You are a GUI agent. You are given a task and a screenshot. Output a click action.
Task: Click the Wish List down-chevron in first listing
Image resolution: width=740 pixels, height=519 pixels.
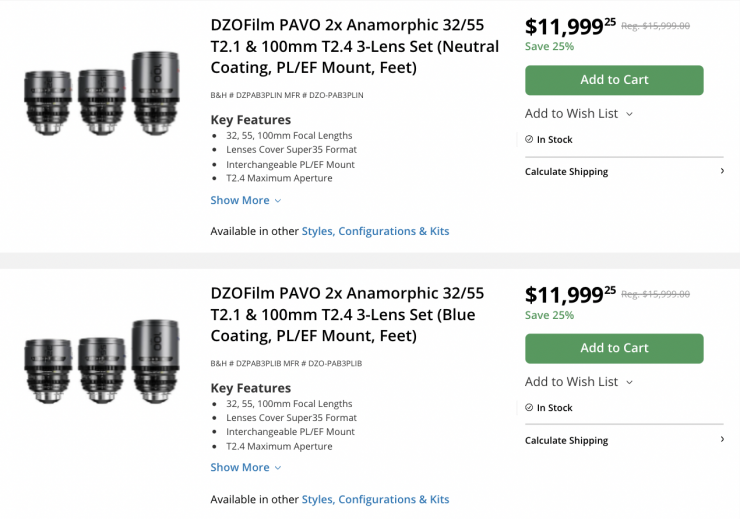[630, 114]
